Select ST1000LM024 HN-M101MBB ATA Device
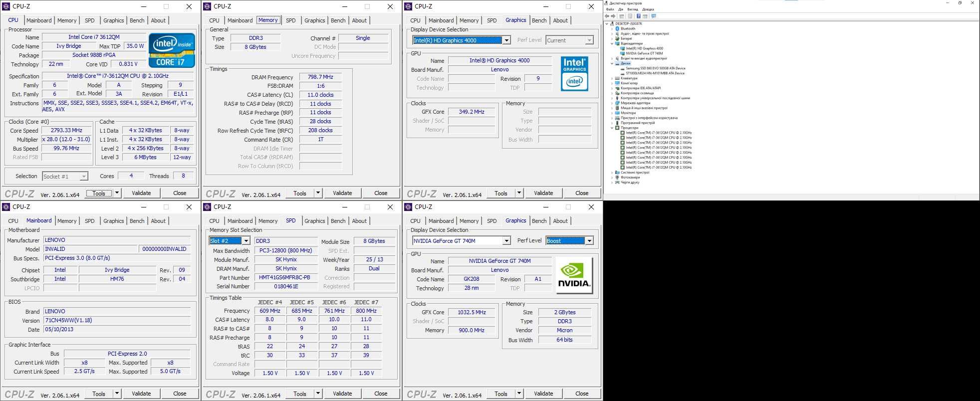The image size is (980, 401). tap(655, 73)
